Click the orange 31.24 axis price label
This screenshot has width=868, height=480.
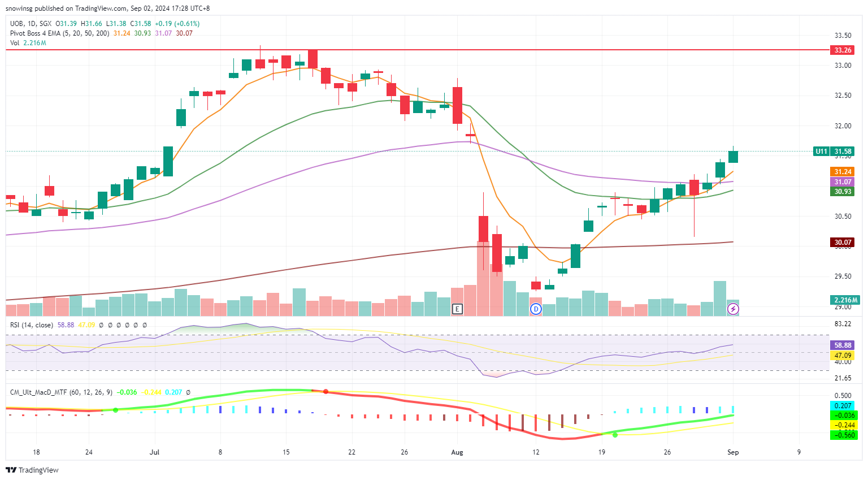tap(843, 172)
